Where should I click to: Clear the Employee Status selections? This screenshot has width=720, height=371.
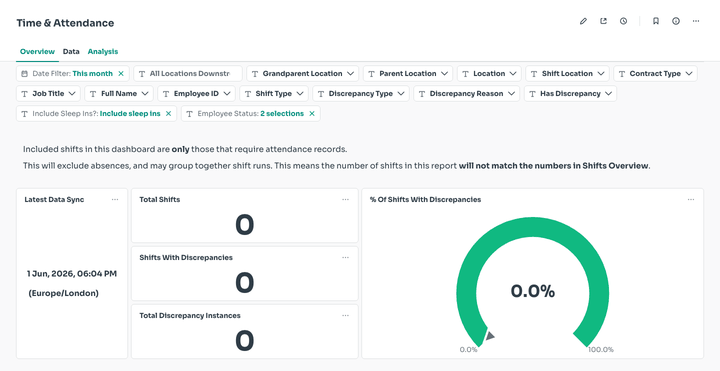pyautogui.click(x=312, y=113)
